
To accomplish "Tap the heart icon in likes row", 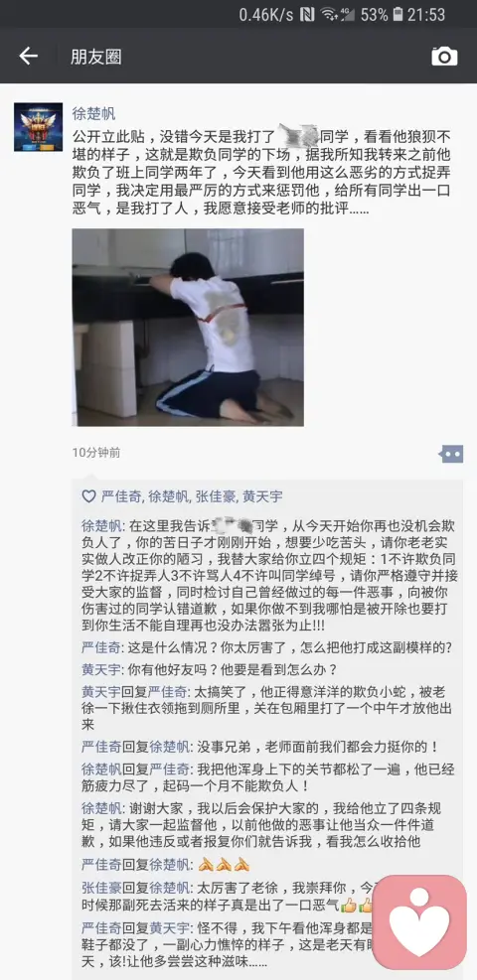I will [x=89, y=496].
